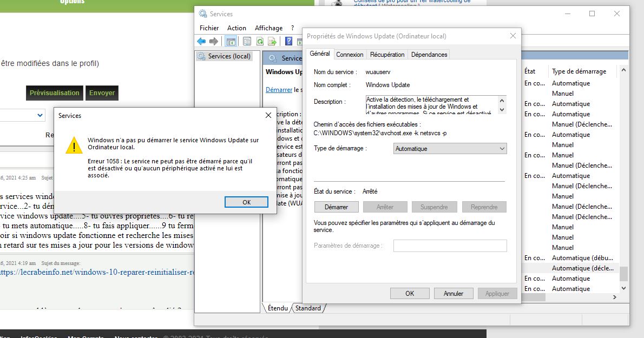
Task: Click Prévisualisation button on forum page
Action: point(54,92)
